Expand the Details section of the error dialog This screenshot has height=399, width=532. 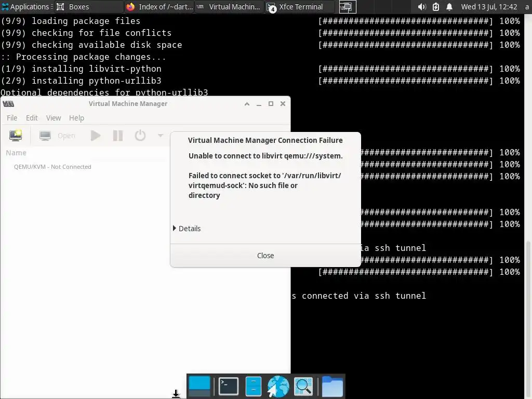point(187,229)
